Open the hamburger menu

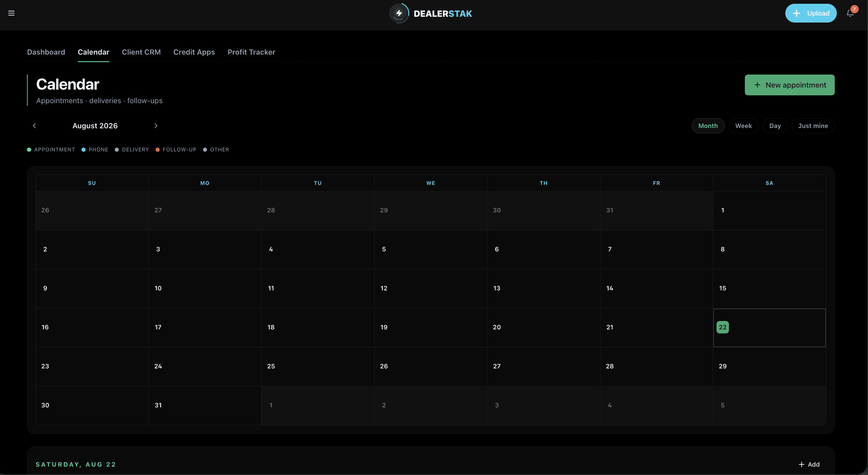pos(12,13)
